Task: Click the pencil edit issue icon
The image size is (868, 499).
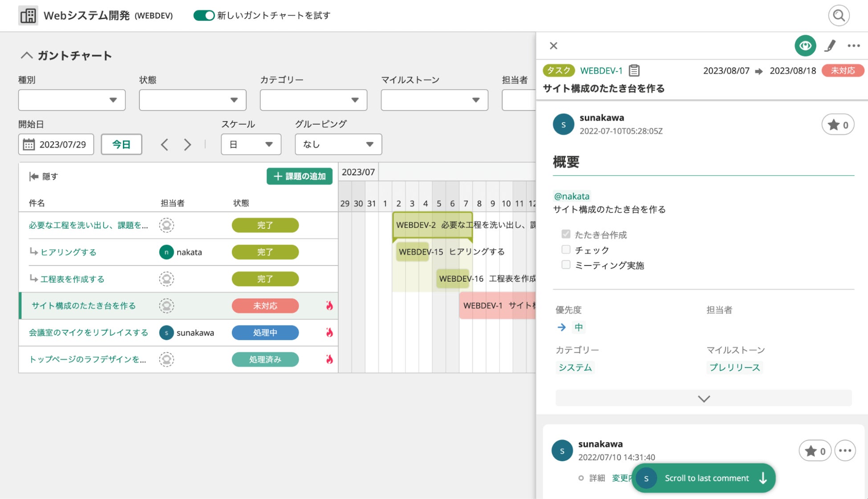Action: (830, 46)
